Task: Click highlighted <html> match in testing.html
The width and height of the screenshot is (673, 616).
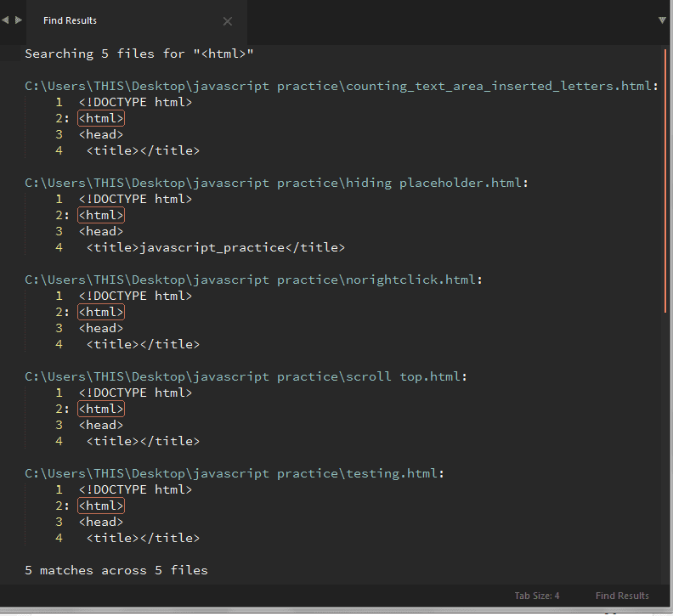Action: click(x=101, y=506)
